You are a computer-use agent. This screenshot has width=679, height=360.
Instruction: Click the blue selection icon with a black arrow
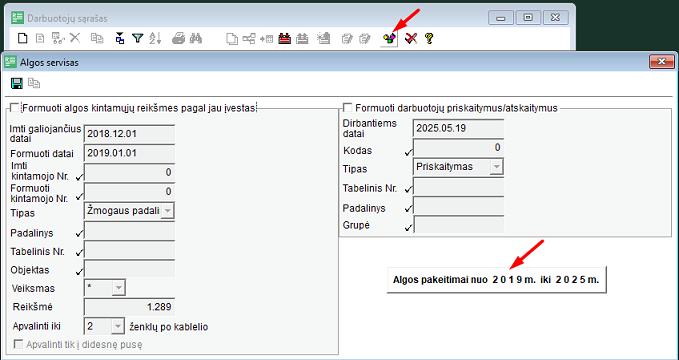pos(120,39)
